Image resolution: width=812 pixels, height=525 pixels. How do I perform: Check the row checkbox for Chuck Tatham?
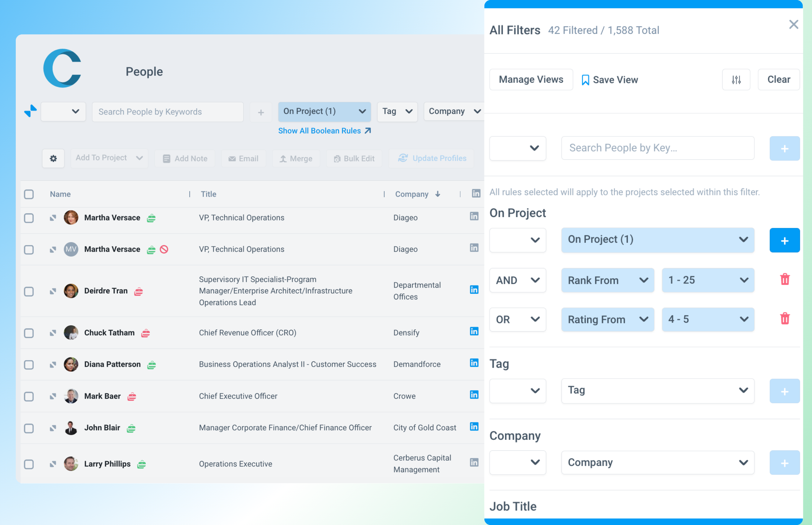tap(28, 333)
